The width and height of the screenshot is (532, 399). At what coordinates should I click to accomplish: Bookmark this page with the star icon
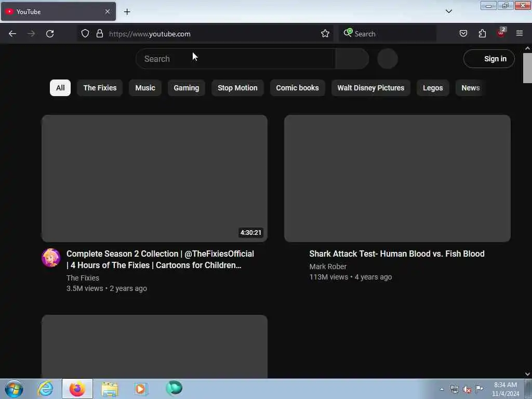[x=325, y=33]
